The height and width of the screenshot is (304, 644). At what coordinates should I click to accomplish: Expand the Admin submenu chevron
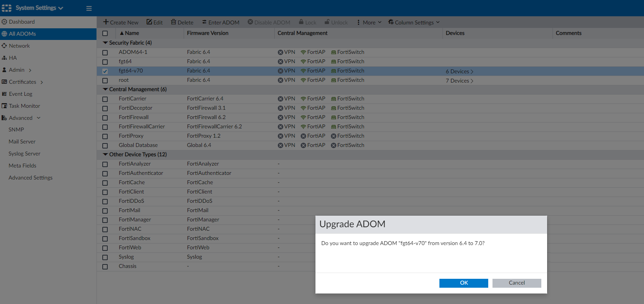(30, 70)
